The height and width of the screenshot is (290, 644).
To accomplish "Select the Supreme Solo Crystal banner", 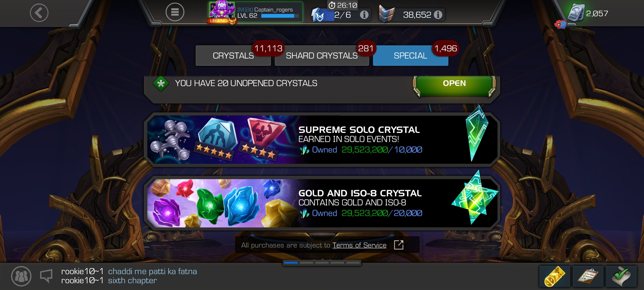I will click(x=322, y=140).
